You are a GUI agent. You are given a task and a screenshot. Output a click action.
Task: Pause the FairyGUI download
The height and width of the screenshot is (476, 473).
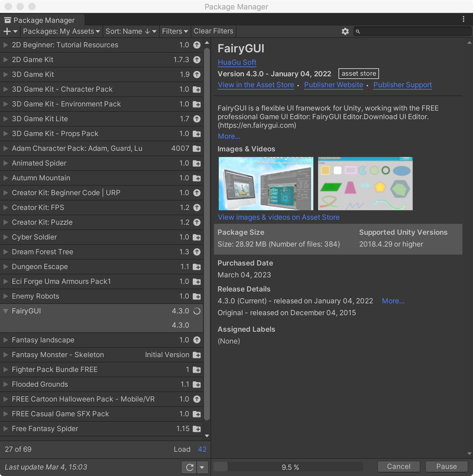446,467
